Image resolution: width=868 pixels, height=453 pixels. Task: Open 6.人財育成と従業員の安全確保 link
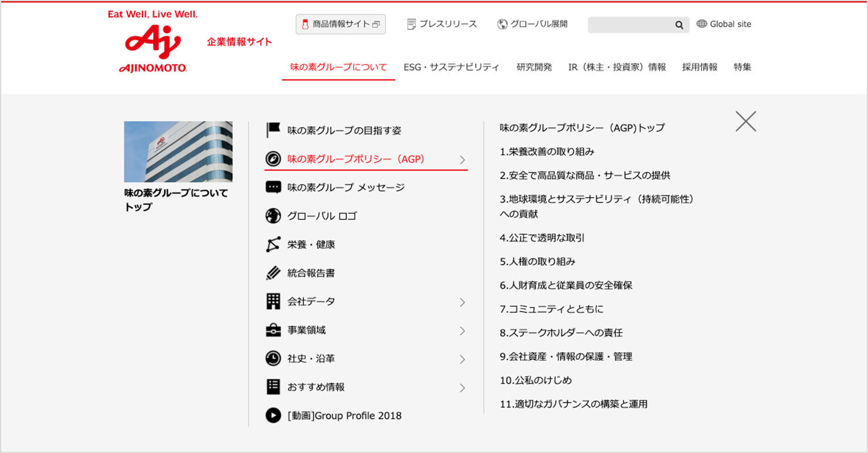coord(566,285)
